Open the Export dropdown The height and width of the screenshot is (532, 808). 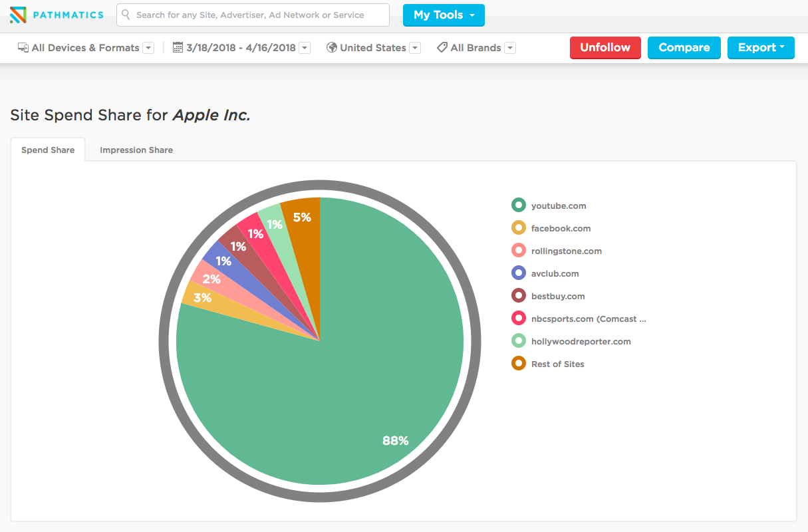click(x=761, y=47)
